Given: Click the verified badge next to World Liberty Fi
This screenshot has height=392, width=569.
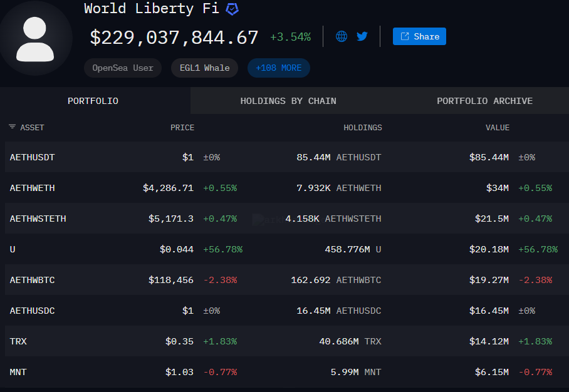Looking at the screenshot, I should [232, 9].
